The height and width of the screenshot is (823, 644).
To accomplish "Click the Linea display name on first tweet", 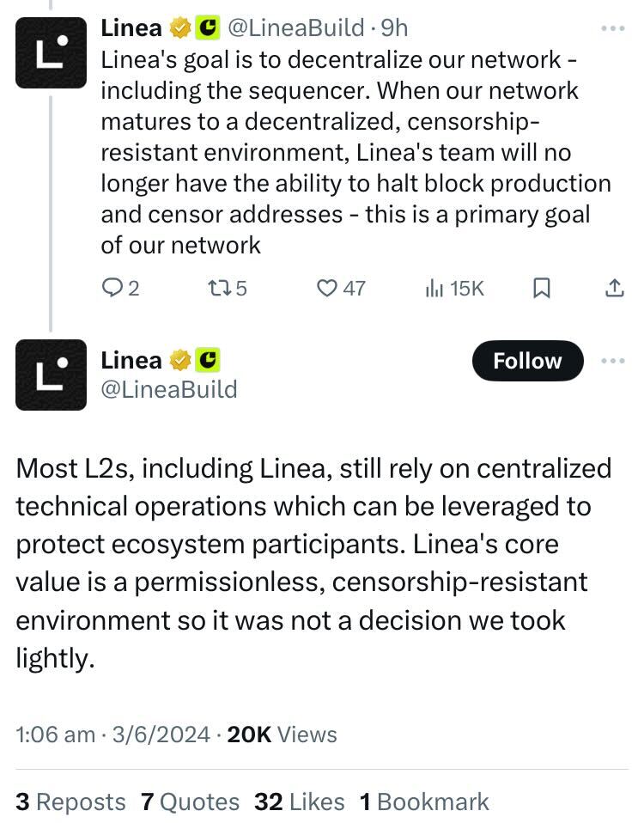I will tap(131, 27).
